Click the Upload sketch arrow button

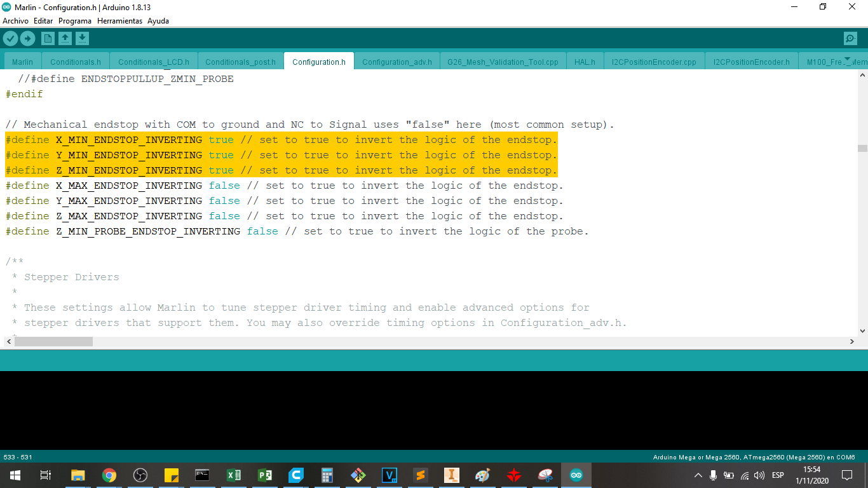[x=27, y=39]
